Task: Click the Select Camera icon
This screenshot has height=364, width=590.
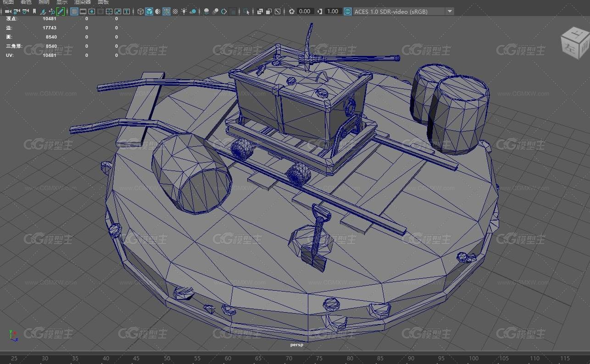Action: point(8,11)
